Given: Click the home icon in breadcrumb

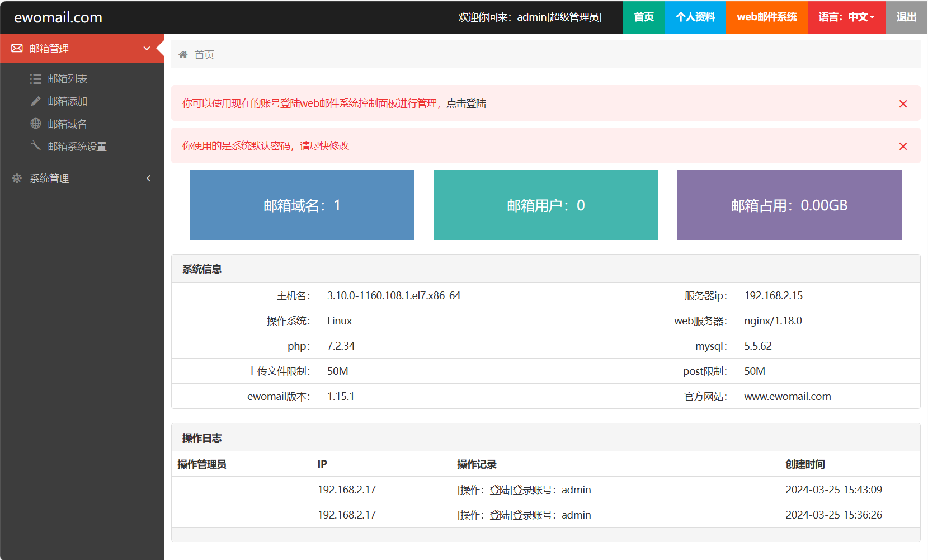Looking at the screenshot, I should (x=183, y=55).
